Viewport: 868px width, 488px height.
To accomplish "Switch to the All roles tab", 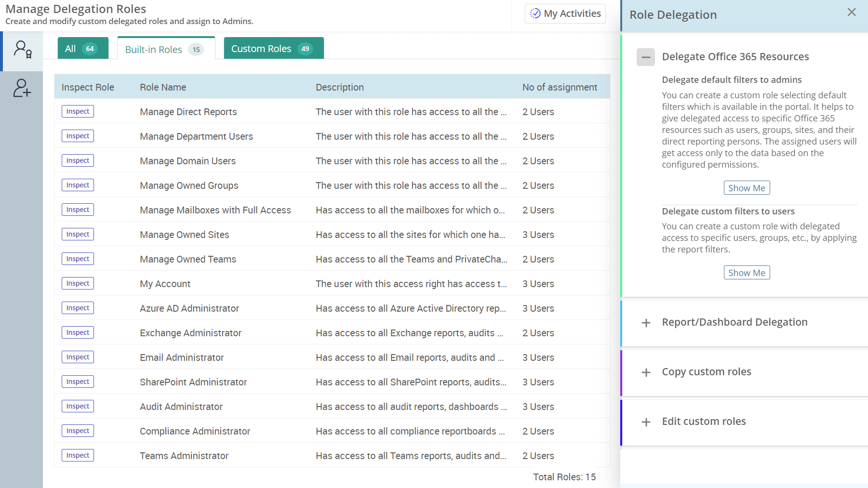I will (x=82, y=48).
